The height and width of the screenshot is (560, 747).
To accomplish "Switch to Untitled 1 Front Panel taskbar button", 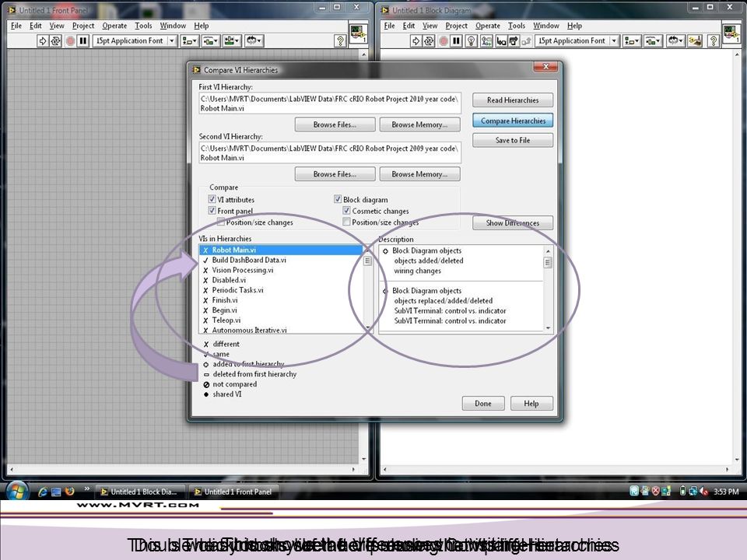I will click(233, 492).
